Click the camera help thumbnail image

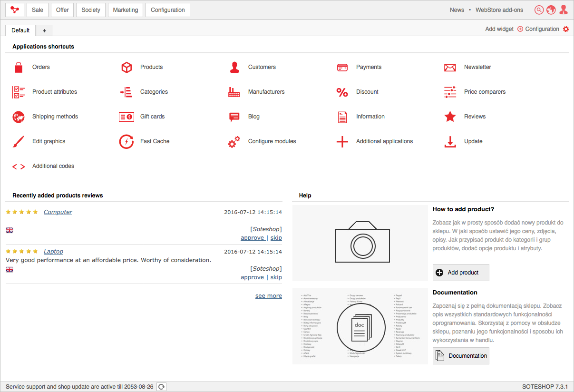click(x=360, y=243)
